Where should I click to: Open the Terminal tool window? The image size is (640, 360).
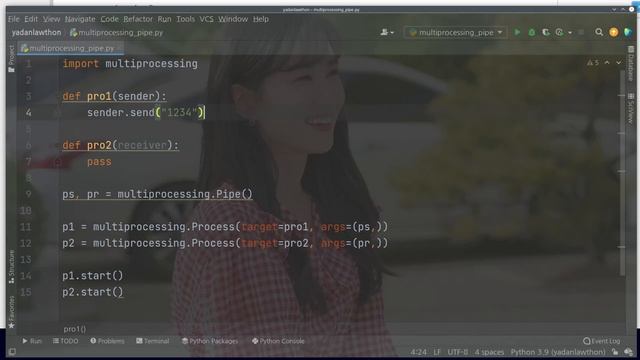click(153, 341)
